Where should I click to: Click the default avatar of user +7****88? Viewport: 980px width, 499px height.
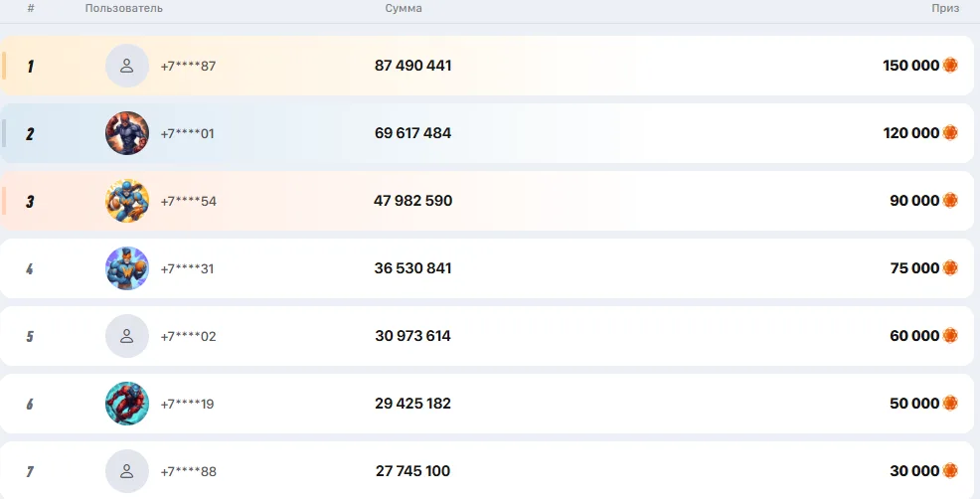[127, 471]
